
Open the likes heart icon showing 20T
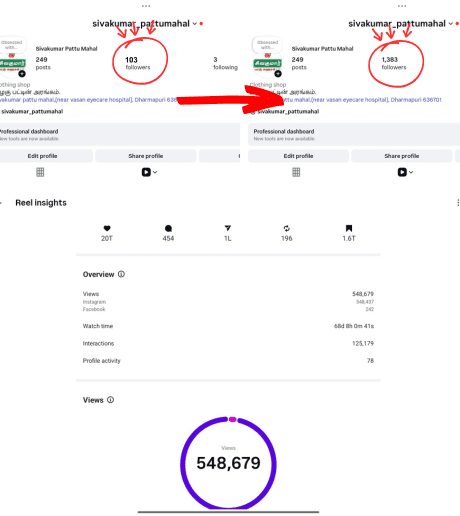point(107,228)
